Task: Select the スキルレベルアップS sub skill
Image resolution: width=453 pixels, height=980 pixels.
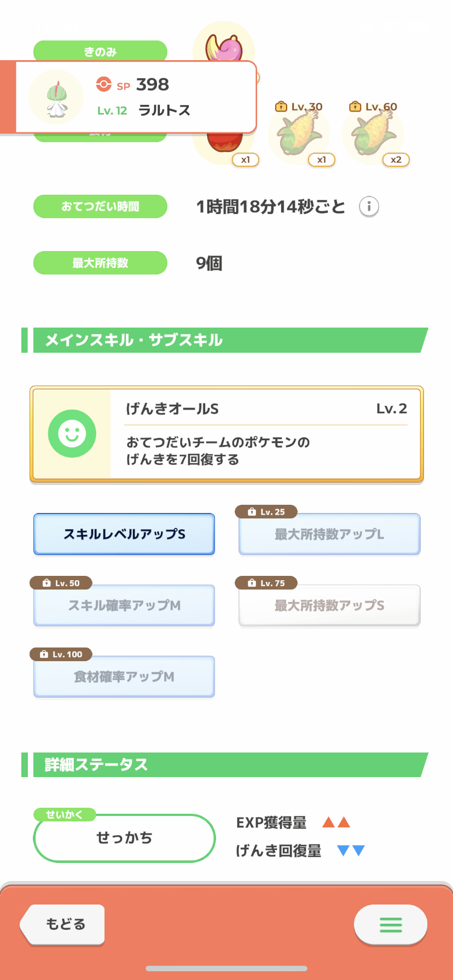Action: [x=124, y=534]
